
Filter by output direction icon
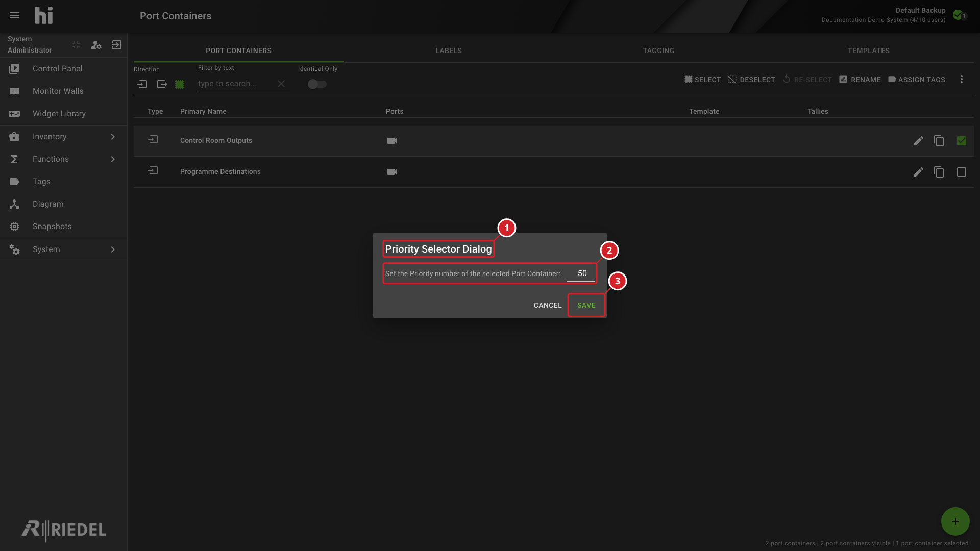click(x=162, y=84)
